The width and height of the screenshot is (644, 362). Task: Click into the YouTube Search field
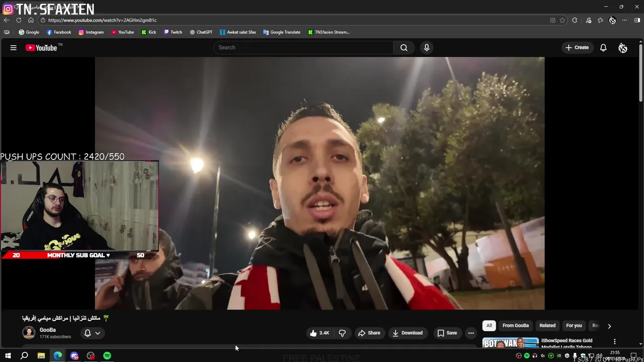pyautogui.click(x=303, y=47)
